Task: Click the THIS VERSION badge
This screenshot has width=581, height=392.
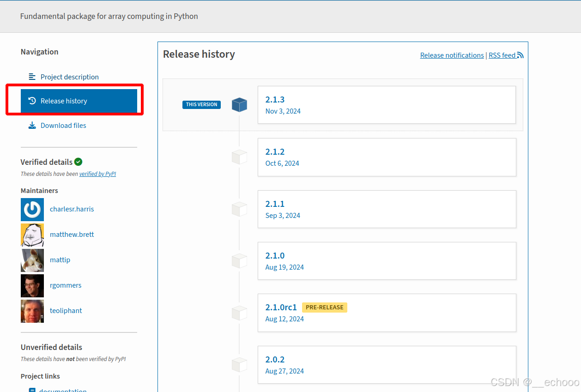Action: click(x=201, y=105)
